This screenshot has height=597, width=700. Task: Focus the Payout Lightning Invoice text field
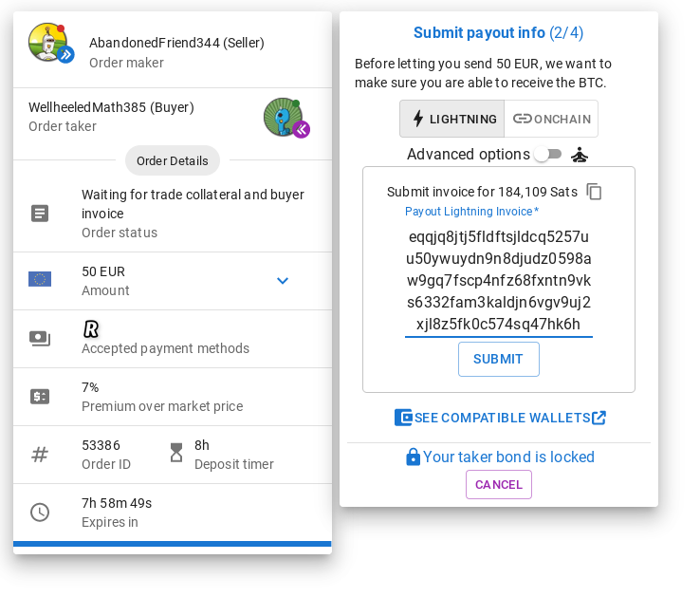click(x=499, y=280)
